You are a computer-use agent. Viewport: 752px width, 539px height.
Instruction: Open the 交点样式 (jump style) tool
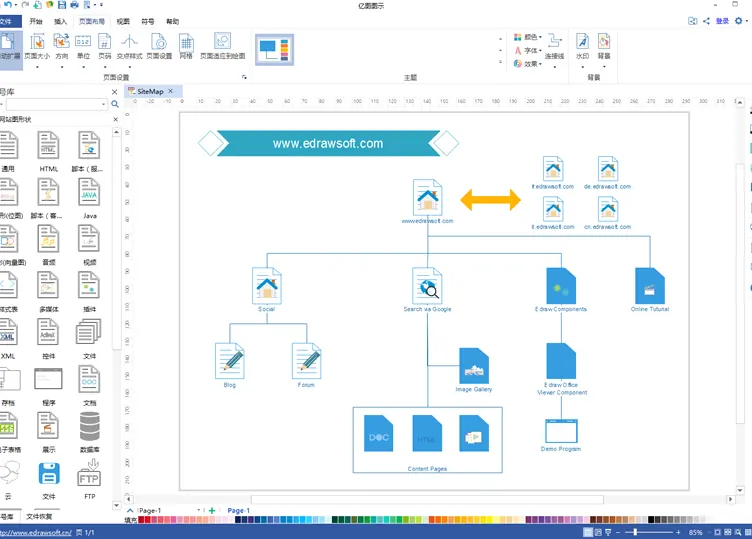[129, 50]
